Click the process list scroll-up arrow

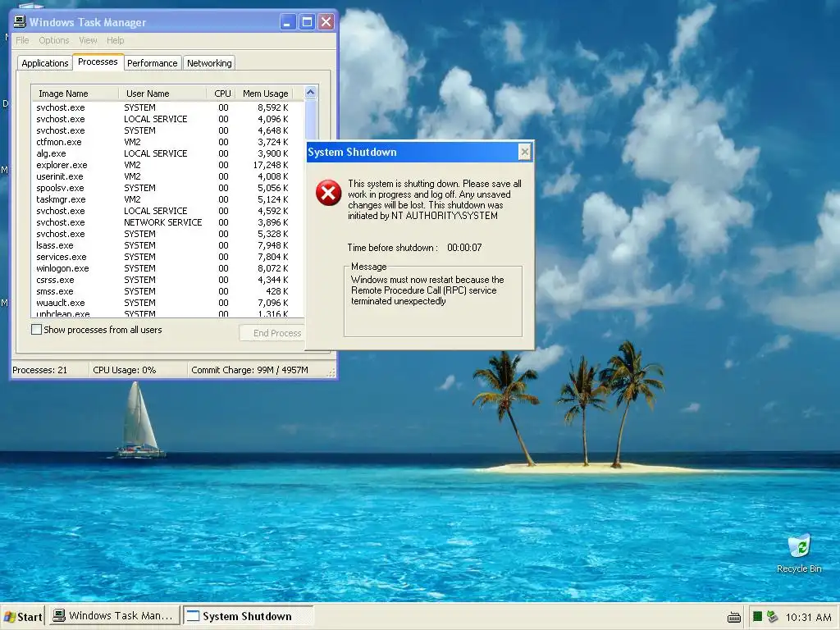[x=310, y=93]
